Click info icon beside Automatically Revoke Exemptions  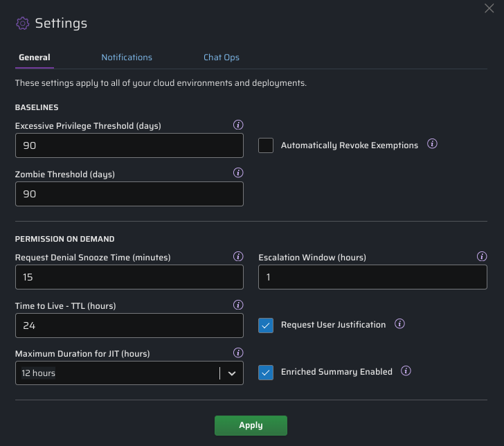coord(432,145)
